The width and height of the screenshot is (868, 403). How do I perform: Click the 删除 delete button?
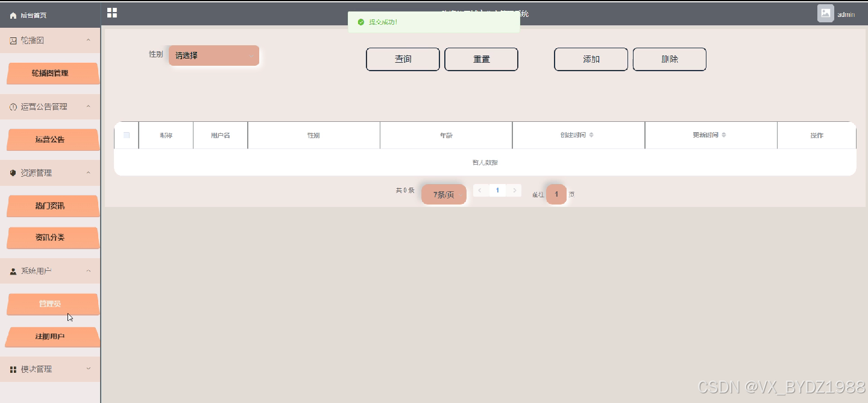point(669,59)
